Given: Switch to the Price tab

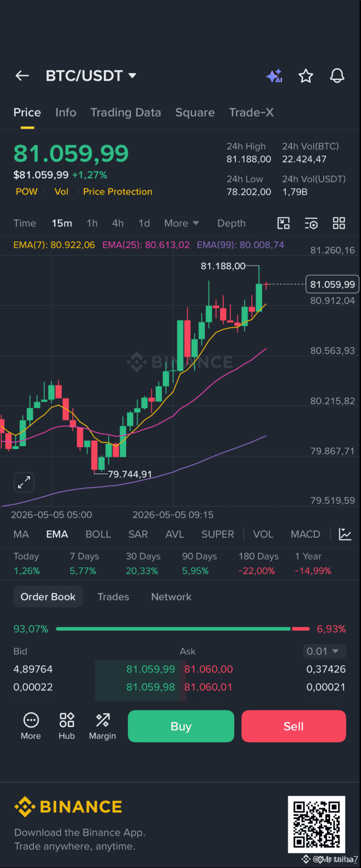Looking at the screenshot, I should (27, 112).
